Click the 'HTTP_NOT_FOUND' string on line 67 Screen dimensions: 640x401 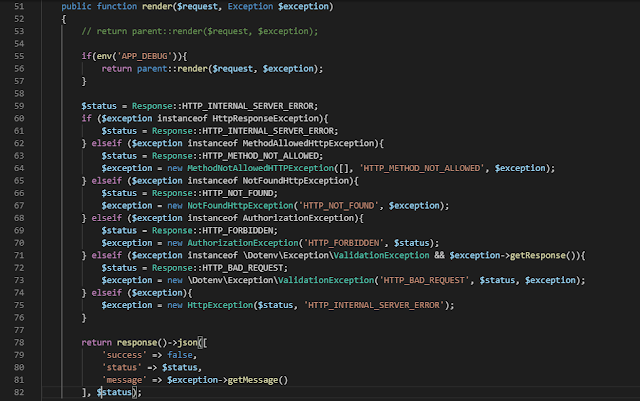[x=338, y=206]
